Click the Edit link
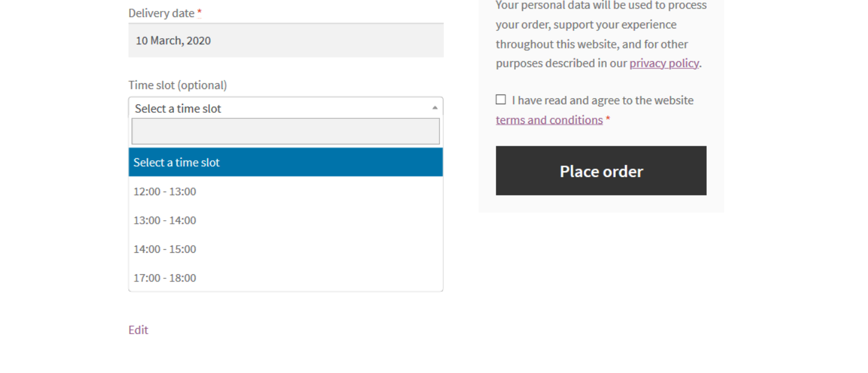Image resolution: width=868 pixels, height=373 pixels. coord(138,330)
